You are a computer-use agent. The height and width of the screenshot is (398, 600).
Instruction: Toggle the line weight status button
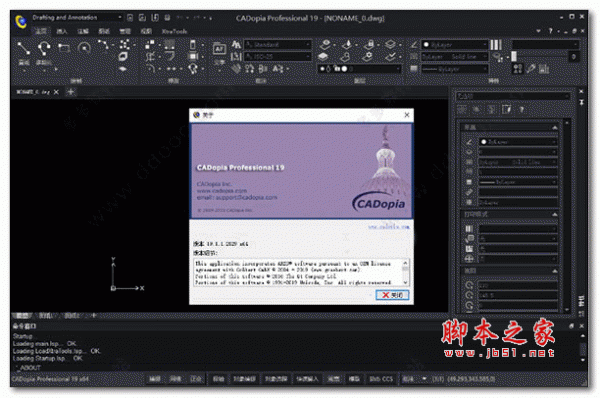[333, 379]
